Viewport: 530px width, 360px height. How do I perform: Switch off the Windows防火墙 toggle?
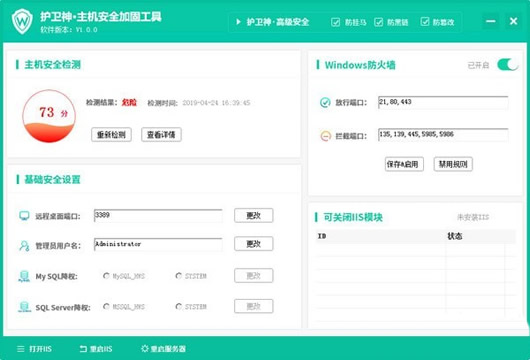tap(507, 65)
